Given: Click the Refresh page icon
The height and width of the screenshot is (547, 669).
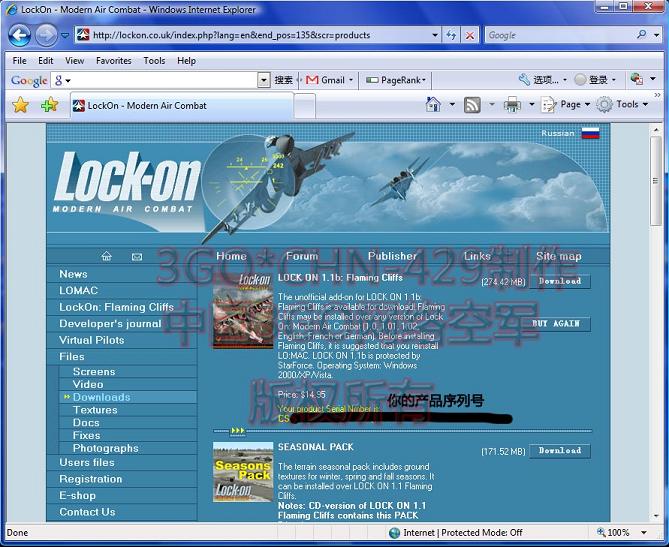Looking at the screenshot, I should [x=451, y=35].
